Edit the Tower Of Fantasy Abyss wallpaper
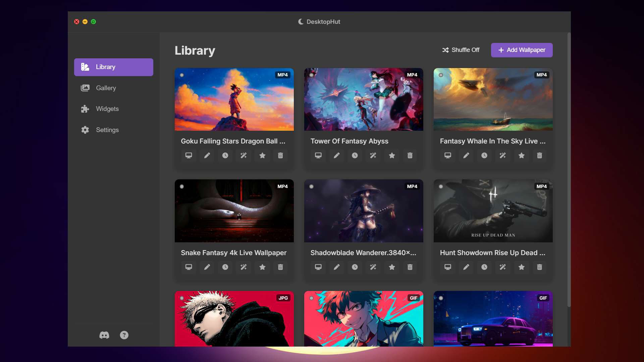 point(336,156)
